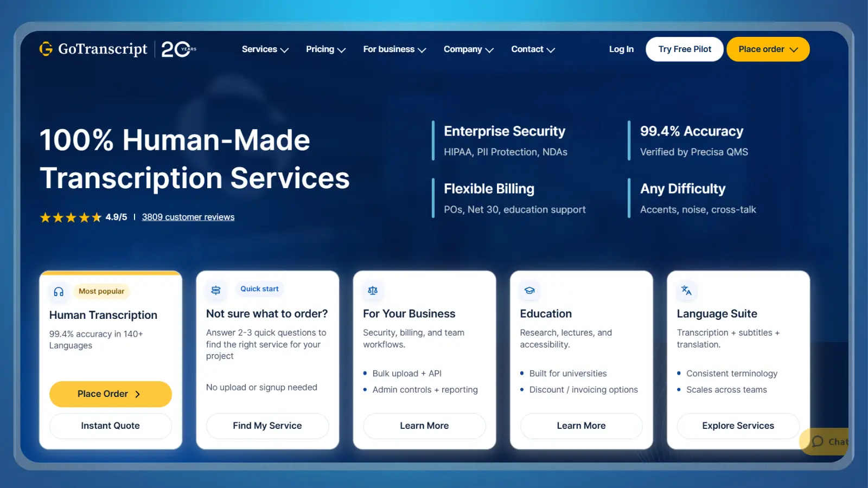
Task: Click Explore Services button
Action: point(738,426)
